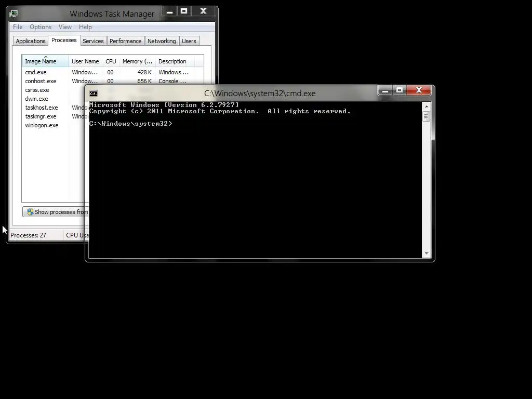The width and height of the screenshot is (532, 399).
Task: Sort processes by CPU column header
Action: point(111,61)
